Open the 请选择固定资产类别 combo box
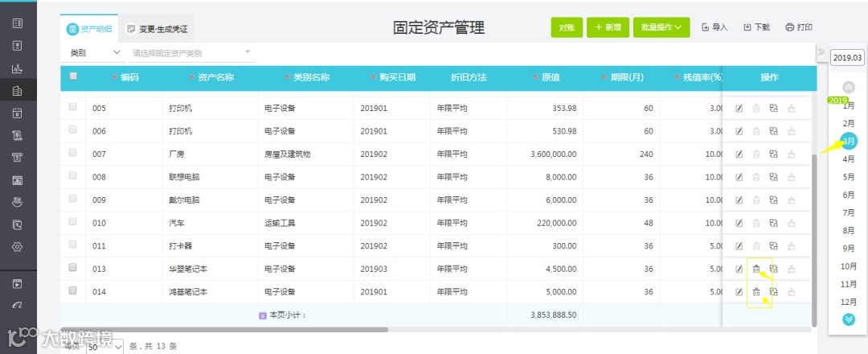Viewport: 868px width, 354px height. point(191,53)
